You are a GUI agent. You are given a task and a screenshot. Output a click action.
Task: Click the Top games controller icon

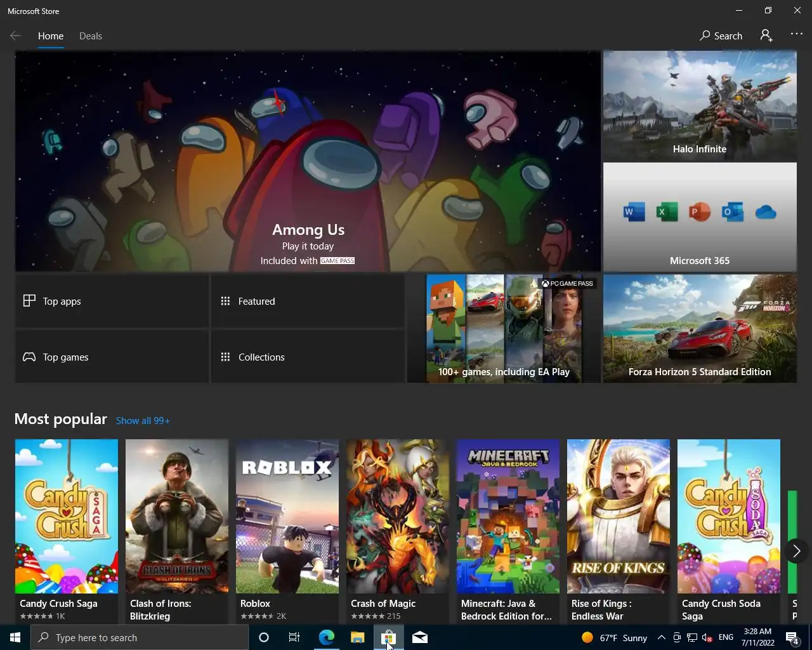coord(29,357)
